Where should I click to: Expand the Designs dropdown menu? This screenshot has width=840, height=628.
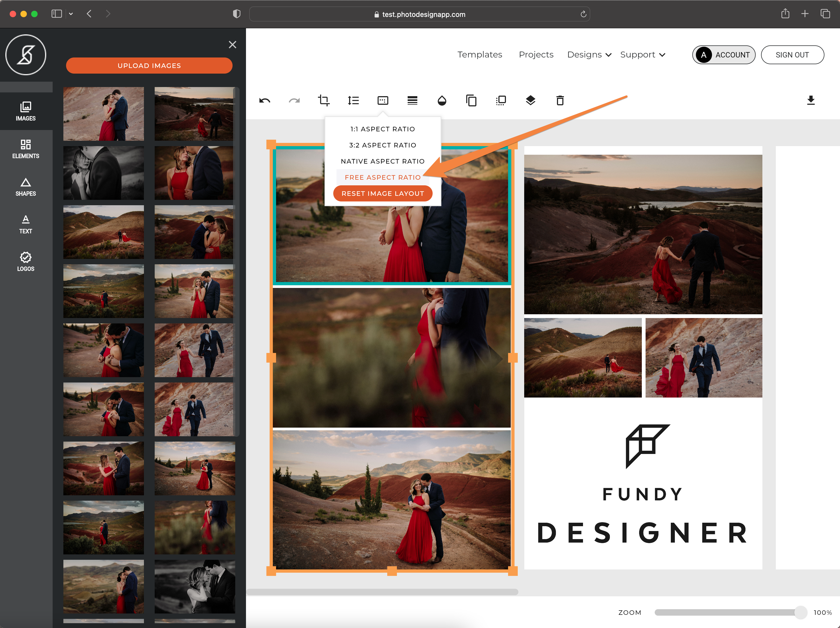(x=589, y=55)
